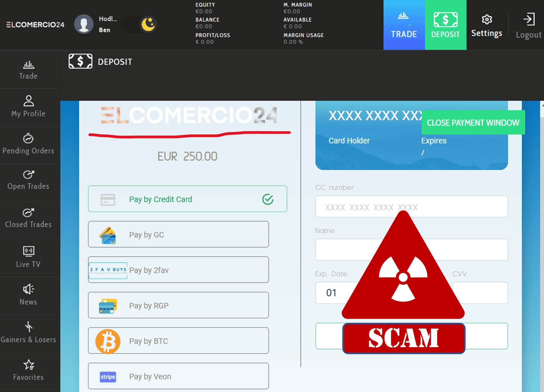Log out using the Logout icon
The height and width of the screenshot is (392, 544).
(x=529, y=19)
